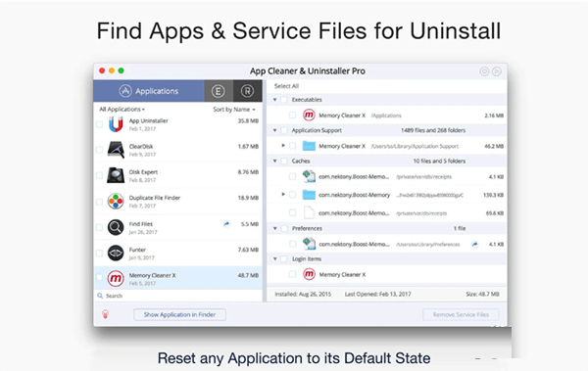Click the Duplicate File Finder icon

tap(116, 202)
